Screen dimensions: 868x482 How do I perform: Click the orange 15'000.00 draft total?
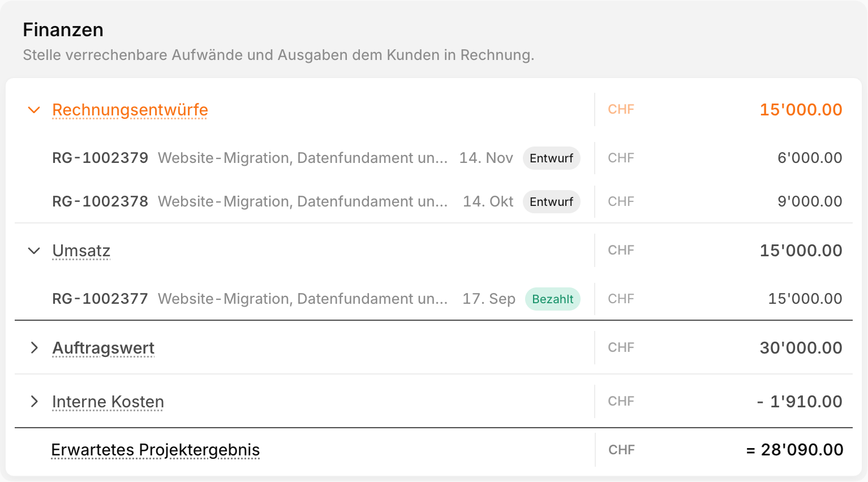pyautogui.click(x=801, y=110)
